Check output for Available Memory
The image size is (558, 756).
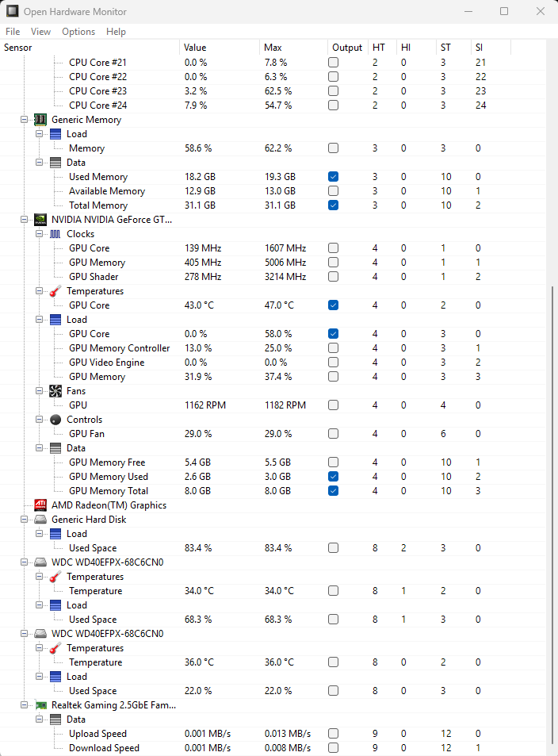coord(333,191)
